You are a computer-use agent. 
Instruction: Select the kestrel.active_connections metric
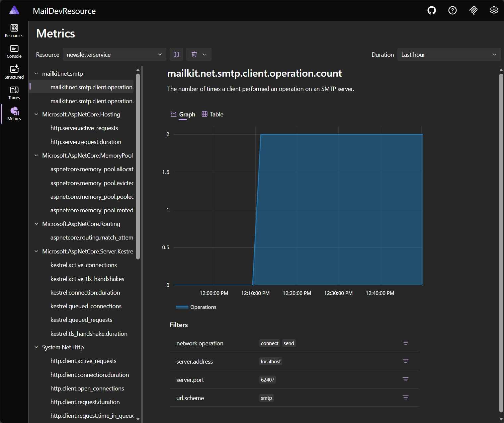click(x=83, y=265)
